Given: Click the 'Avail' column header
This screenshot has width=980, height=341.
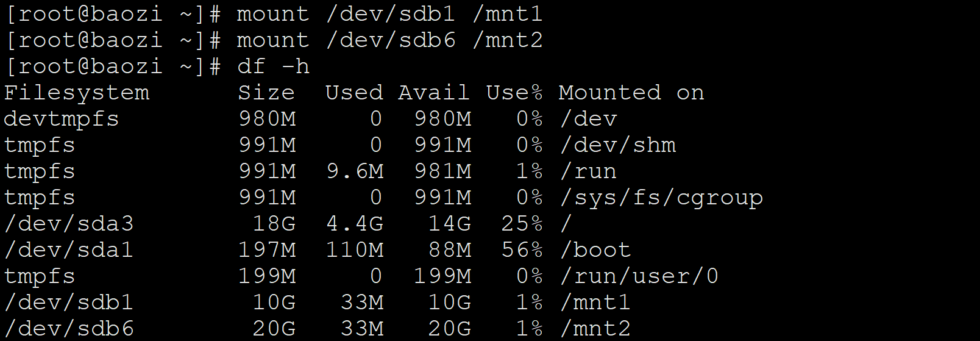Looking at the screenshot, I should pyautogui.click(x=434, y=93).
